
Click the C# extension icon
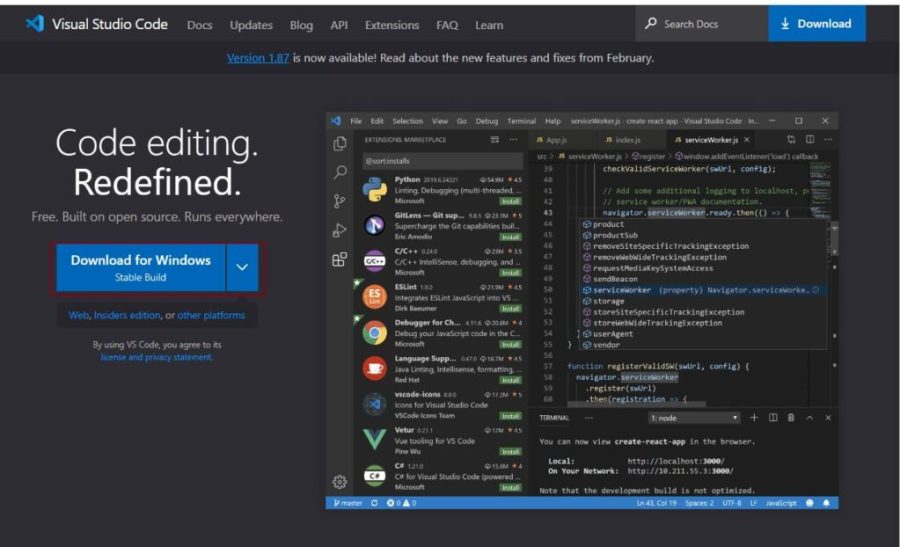pos(374,475)
